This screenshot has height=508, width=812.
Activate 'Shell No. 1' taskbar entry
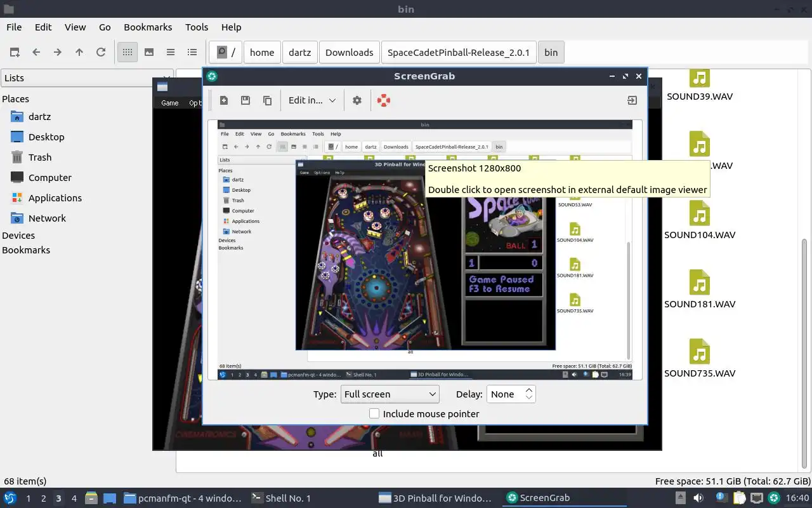coord(281,498)
